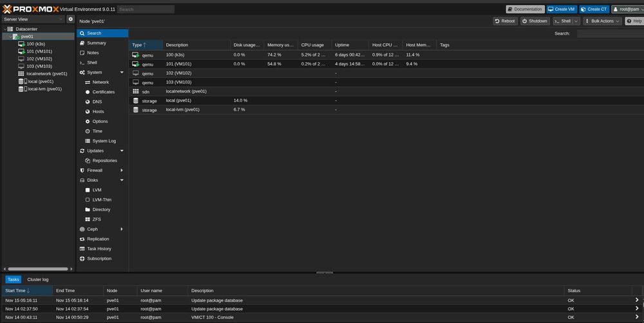Click the Time clock icon

pyautogui.click(x=88, y=131)
